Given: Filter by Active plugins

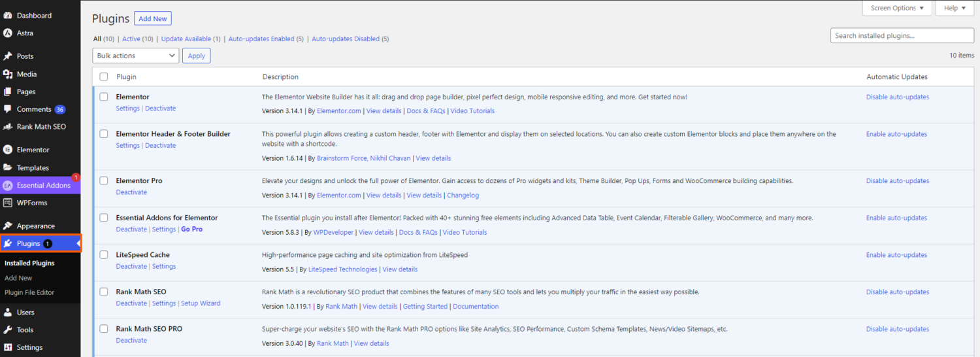Looking at the screenshot, I should tap(131, 39).
